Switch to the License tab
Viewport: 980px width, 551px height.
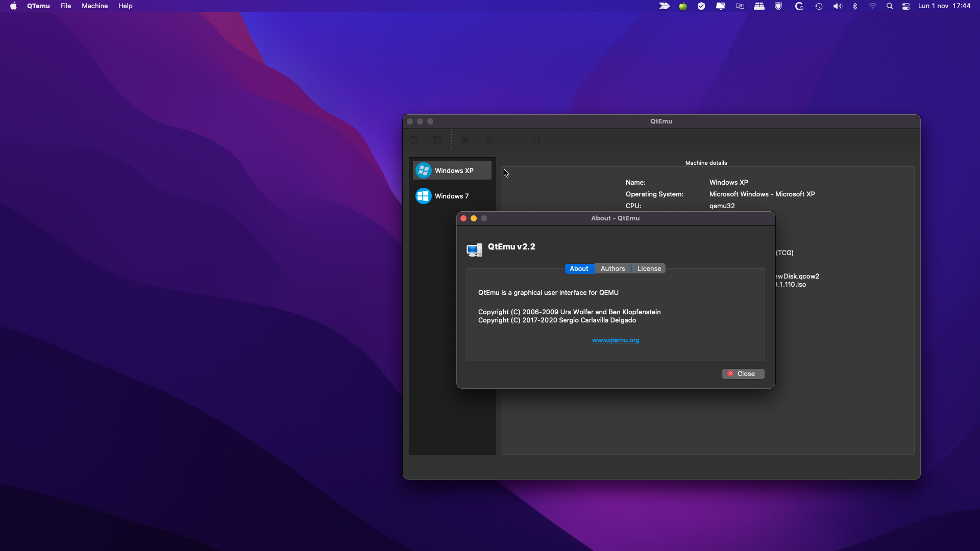649,269
